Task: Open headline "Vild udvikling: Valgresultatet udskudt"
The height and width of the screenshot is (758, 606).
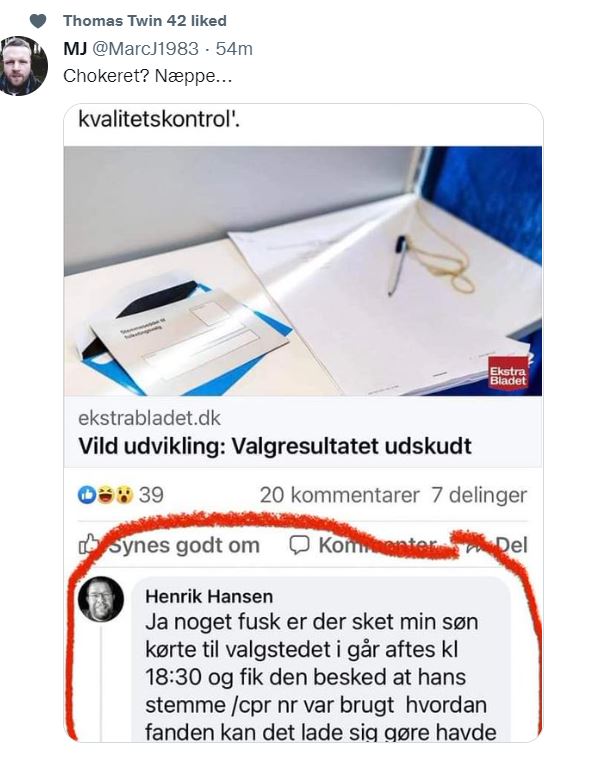Action: click(275, 446)
